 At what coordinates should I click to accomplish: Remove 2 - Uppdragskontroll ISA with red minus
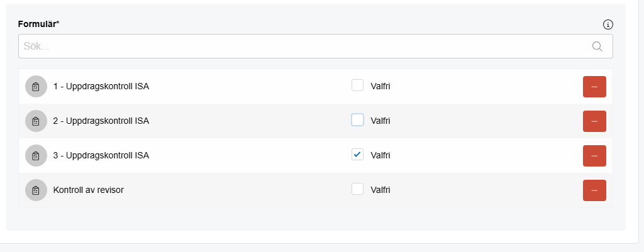(594, 121)
